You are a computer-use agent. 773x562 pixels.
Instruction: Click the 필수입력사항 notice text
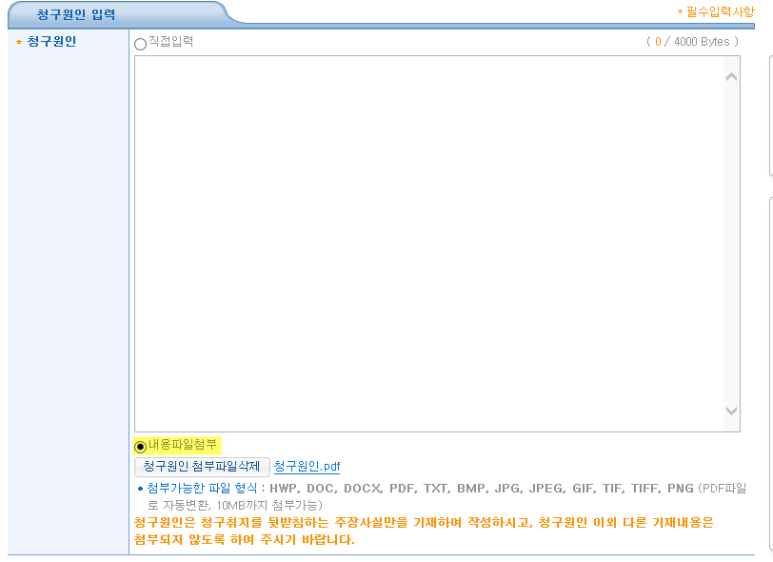pos(716,12)
